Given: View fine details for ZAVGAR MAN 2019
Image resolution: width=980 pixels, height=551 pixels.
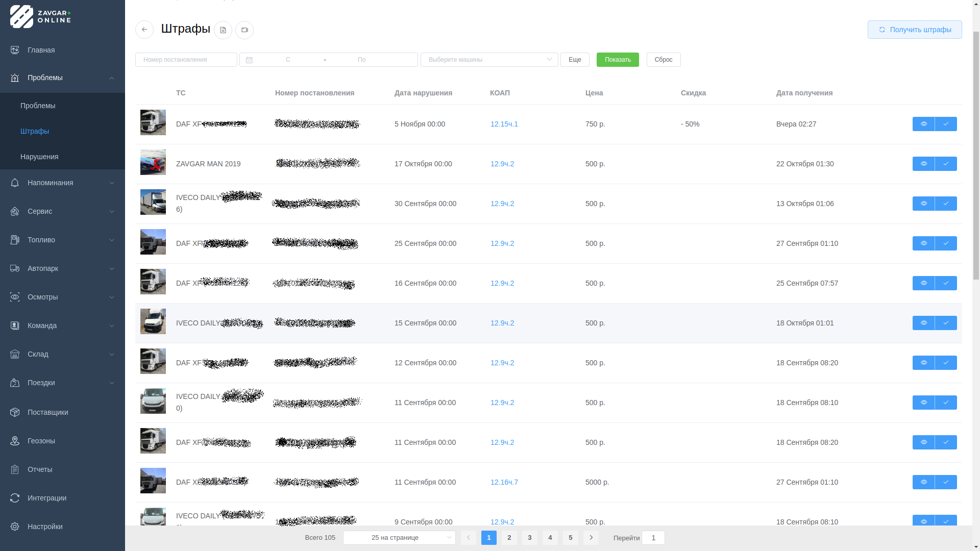Looking at the screenshot, I should [x=923, y=164].
